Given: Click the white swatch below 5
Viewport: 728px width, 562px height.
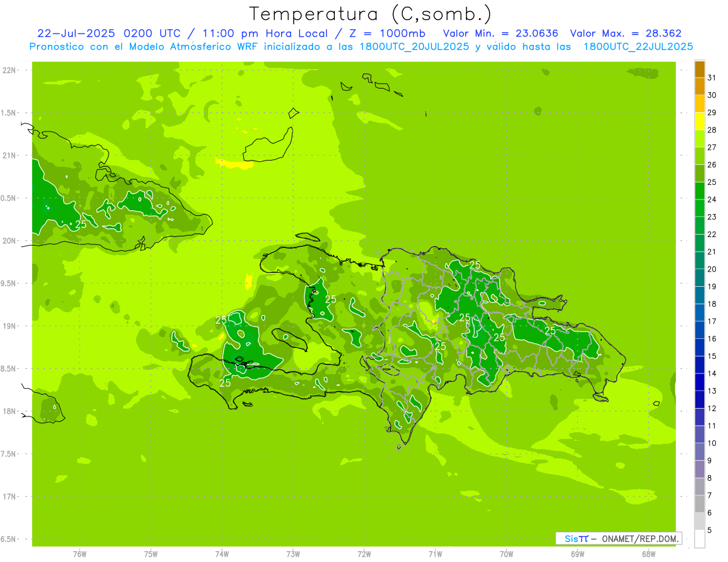Looking at the screenshot, I should 699,539.
